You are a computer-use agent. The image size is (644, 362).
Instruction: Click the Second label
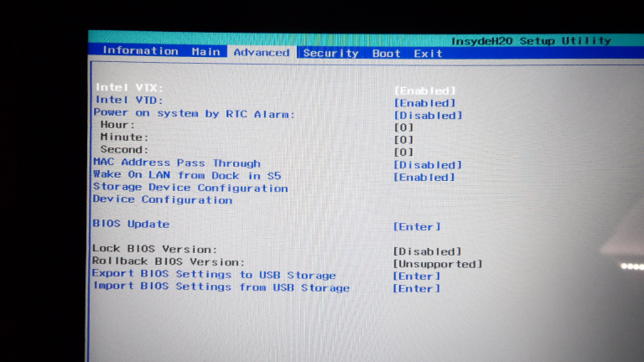[124, 149]
